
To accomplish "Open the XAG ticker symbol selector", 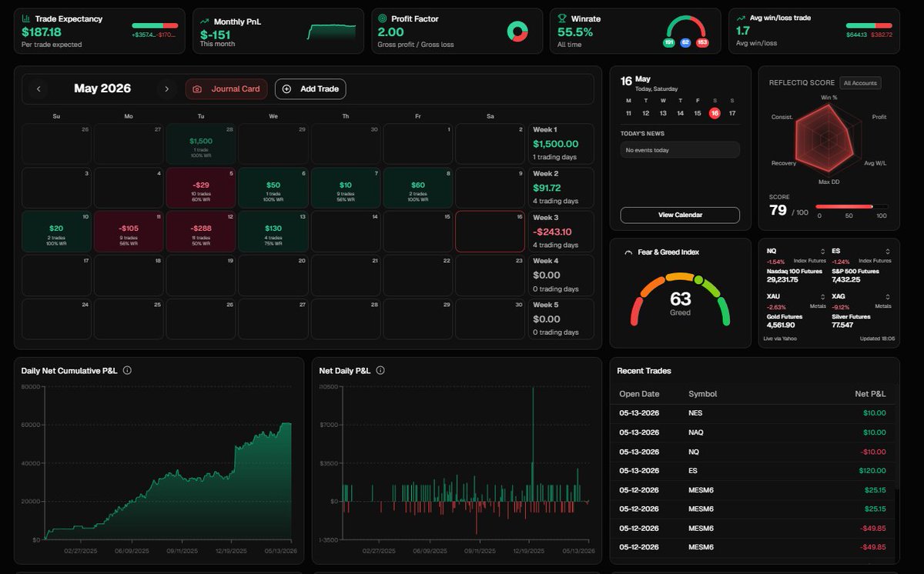I will pyautogui.click(x=888, y=296).
